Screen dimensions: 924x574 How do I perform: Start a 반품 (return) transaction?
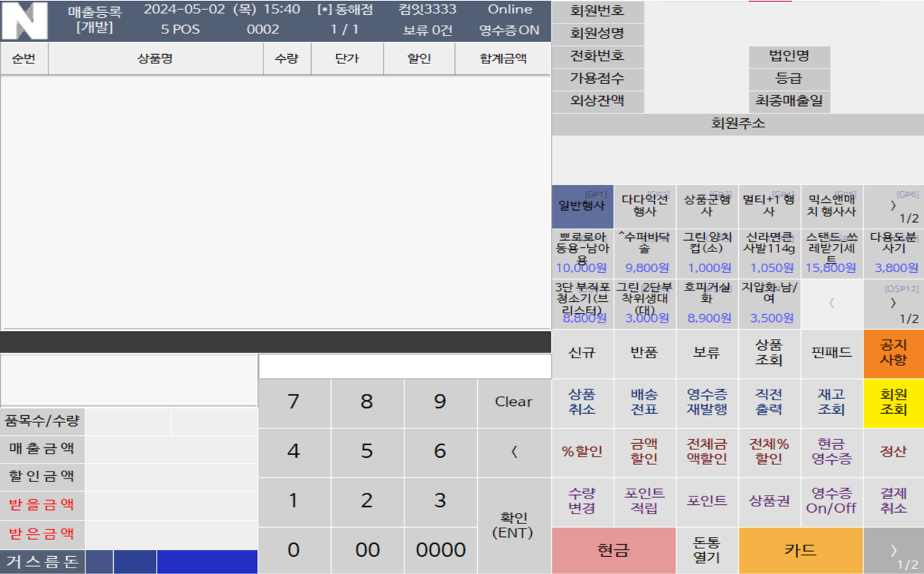(644, 353)
